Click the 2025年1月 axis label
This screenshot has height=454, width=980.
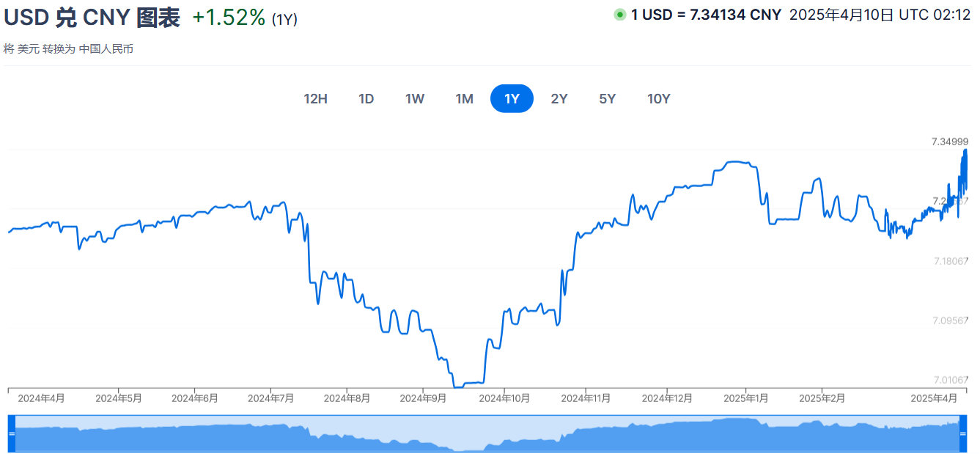746,398
